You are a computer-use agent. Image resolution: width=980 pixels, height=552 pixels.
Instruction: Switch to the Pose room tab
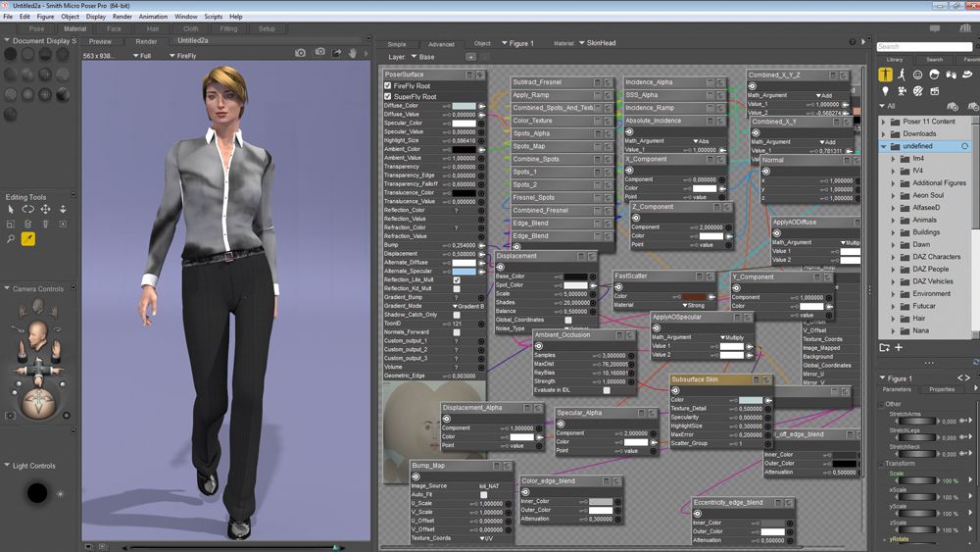pyautogui.click(x=36, y=28)
